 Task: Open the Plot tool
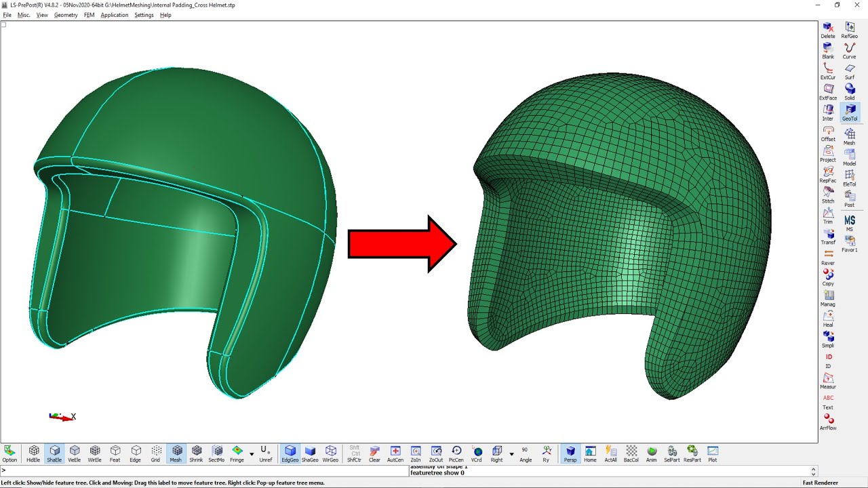713,453
